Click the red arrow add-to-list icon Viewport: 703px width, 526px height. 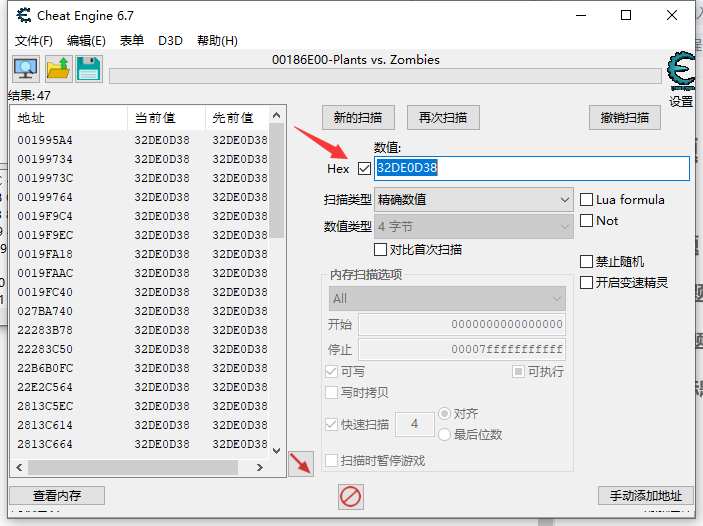(x=301, y=464)
